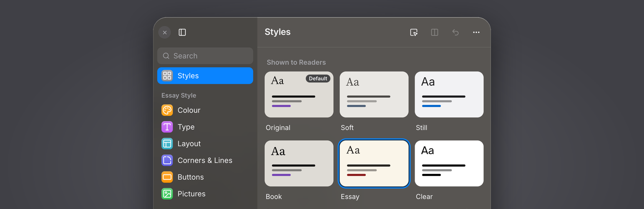Select the Clear style thumbnail
644x209 pixels.
(449, 163)
